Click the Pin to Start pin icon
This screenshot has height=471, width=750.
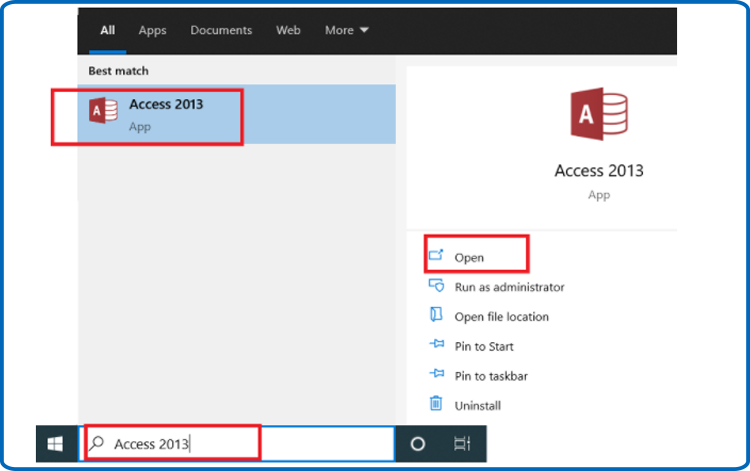(x=437, y=344)
